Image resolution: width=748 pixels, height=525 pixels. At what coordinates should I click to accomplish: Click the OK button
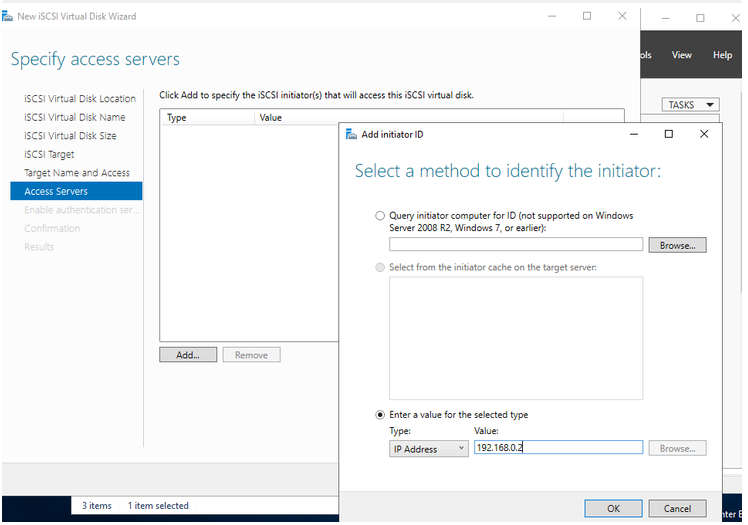pos(613,508)
